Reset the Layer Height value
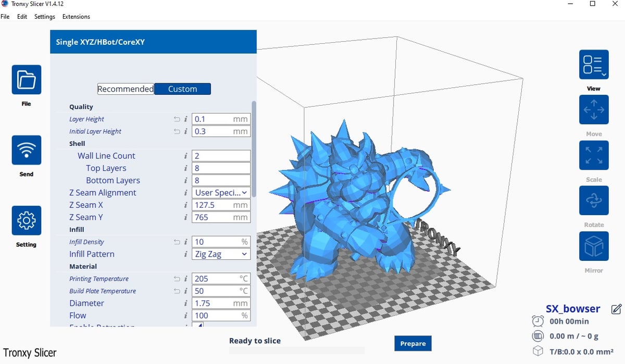This screenshot has height=364, width=625. coord(177,119)
